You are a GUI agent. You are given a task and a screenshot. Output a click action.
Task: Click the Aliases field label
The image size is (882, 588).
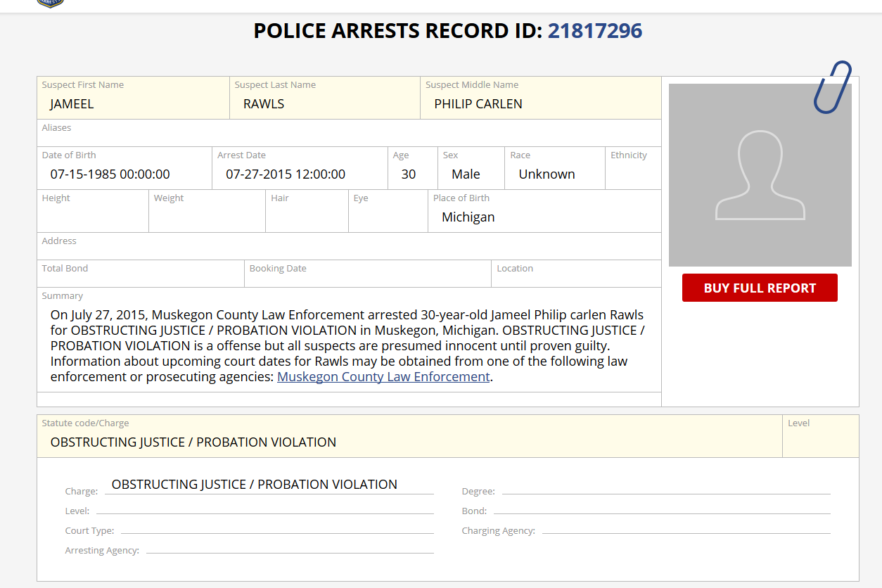(56, 127)
